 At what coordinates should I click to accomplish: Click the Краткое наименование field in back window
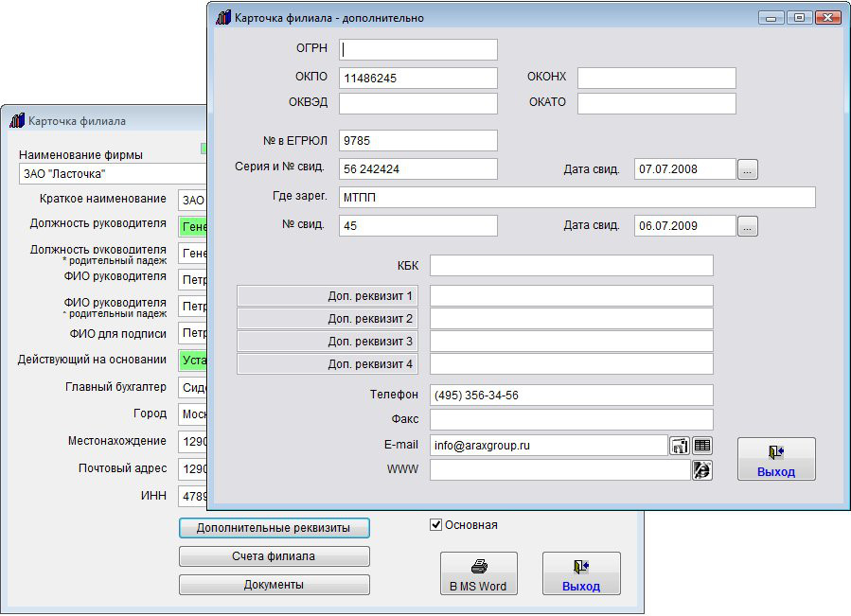click(193, 201)
